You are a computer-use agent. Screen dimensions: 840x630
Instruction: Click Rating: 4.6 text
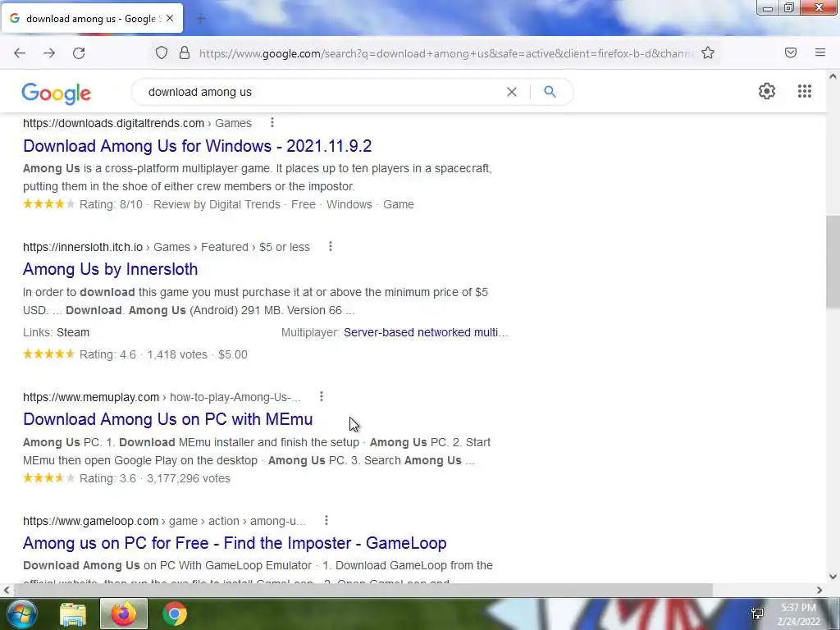107,354
